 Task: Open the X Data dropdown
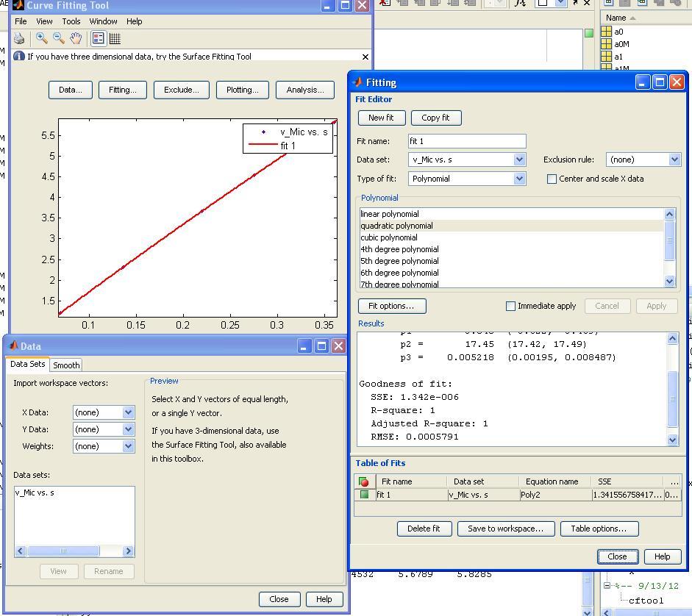pos(128,412)
